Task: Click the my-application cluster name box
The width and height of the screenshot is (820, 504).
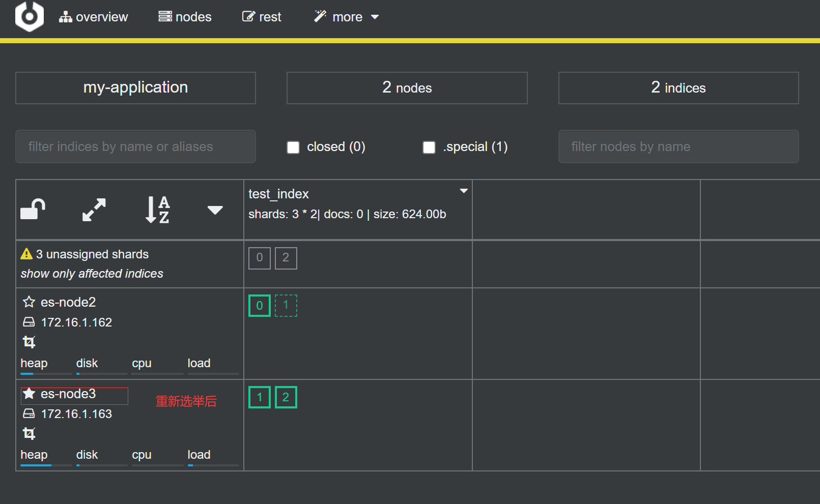Action: (135, 87)
